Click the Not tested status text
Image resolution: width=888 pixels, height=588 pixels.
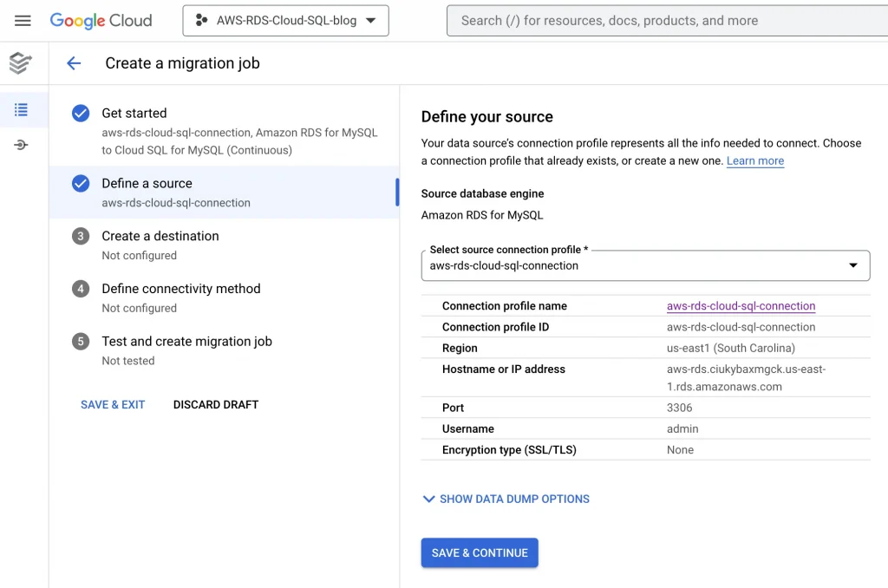pyautogui.click(x=128, y=361)
